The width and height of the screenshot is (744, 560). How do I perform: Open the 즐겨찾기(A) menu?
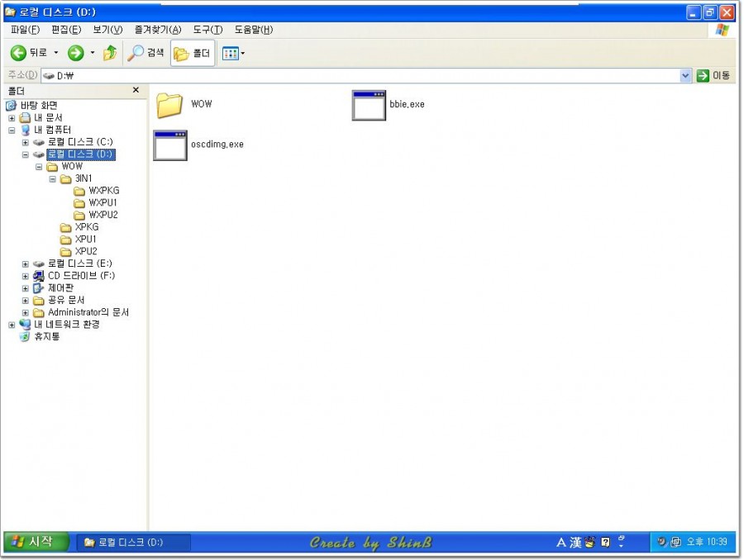[158, 30]
